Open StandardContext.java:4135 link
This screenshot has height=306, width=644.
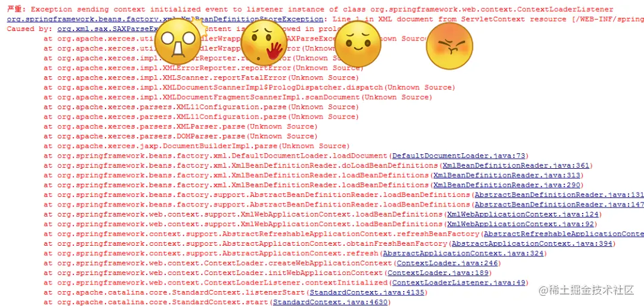(367, 292)
